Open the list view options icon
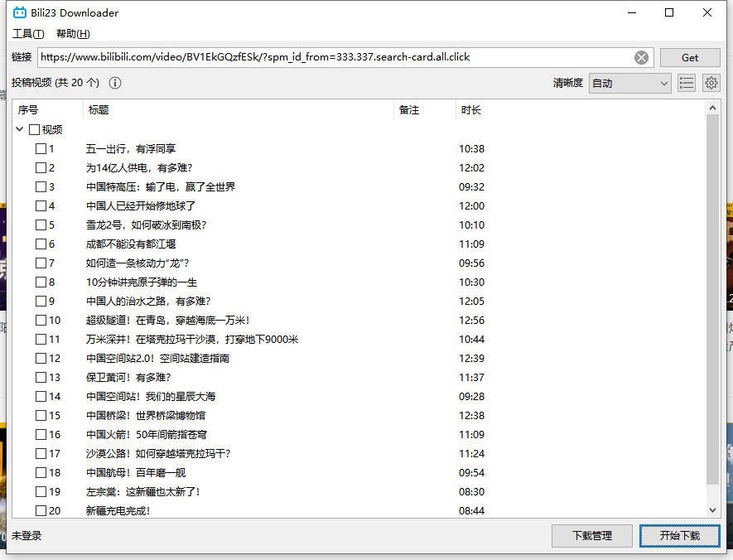 tap(686, 83)
